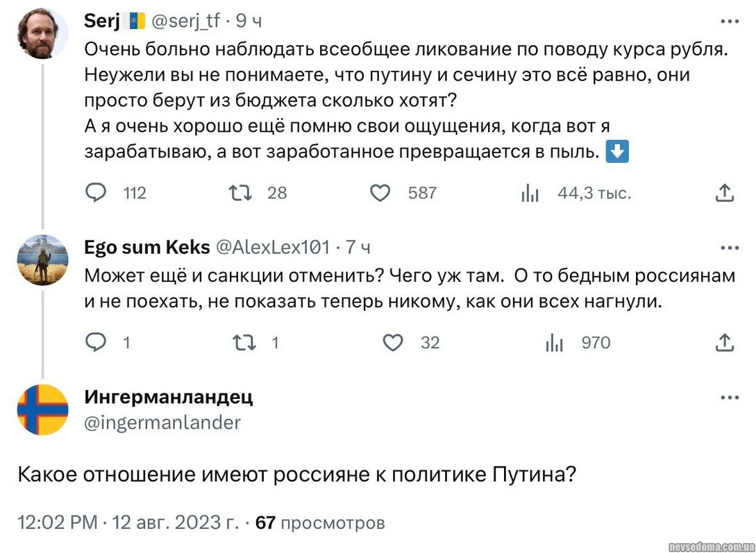This screenshot has height=553, width=756.
Task: Open Ego sum Keks avatar
Action: [x=42, y=260]
